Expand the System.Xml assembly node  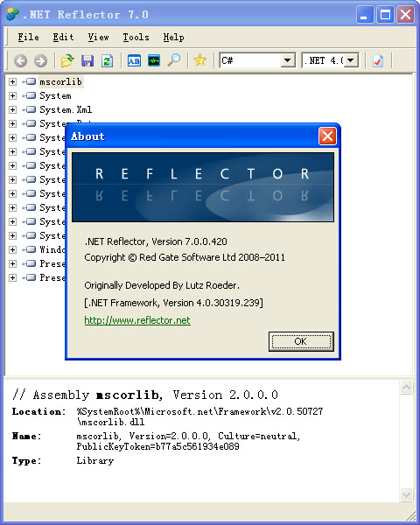tap(13, 110)
